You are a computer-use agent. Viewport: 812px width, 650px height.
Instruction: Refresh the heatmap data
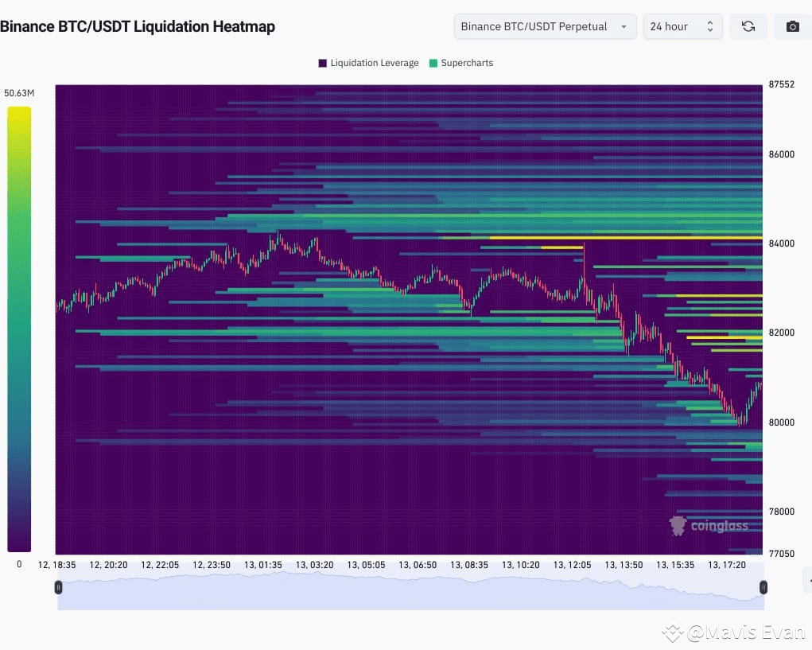(748, 25)
